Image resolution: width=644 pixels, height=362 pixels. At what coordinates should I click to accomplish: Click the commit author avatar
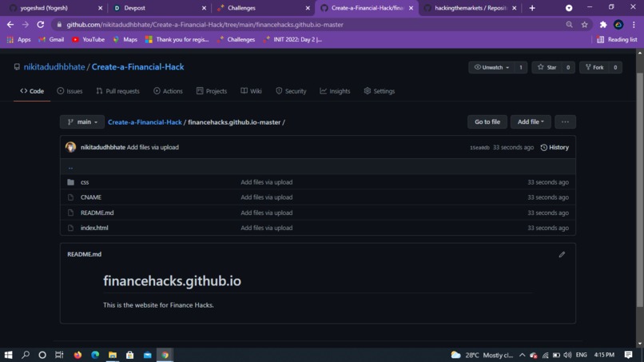[x=70, y=147]
